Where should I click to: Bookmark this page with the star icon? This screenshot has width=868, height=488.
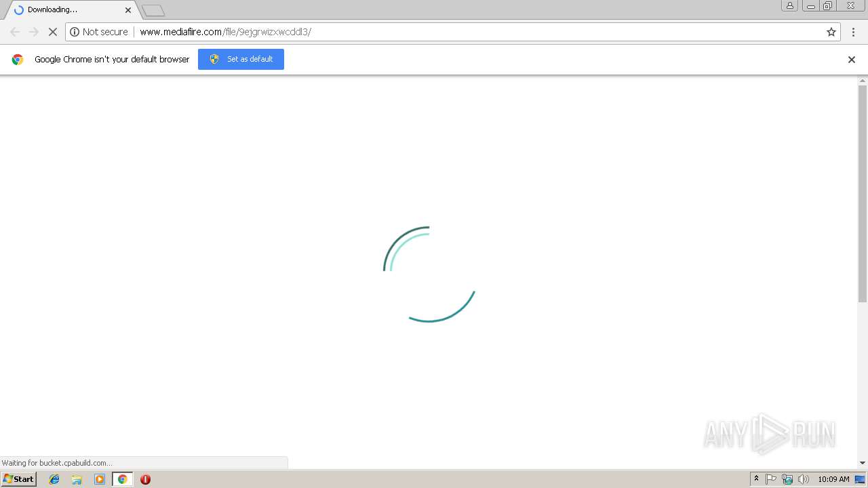click(831, 32)
